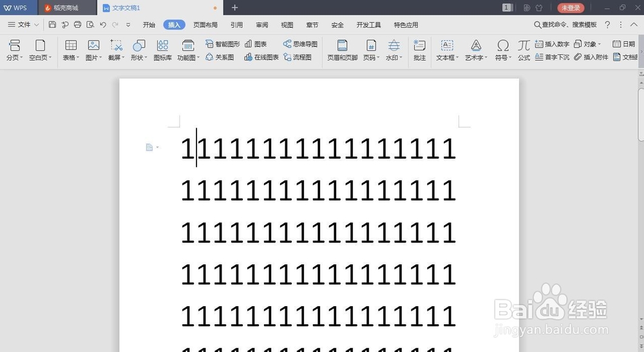This screenshot has height=352, width=644.
Task: Click the 未登录 login button
Action: [x=571, y=8]
